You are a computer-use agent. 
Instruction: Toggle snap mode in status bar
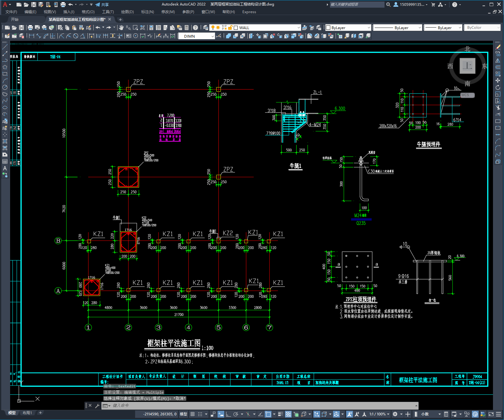click(200, 414)
